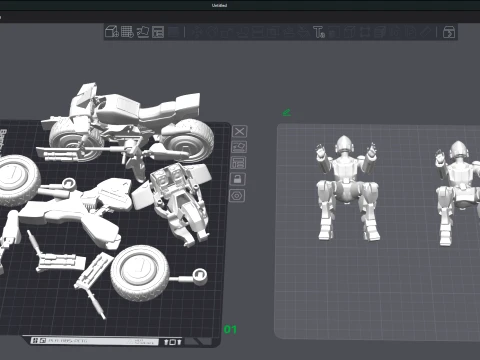Click the Auto orient toolbar icon
The image size is (480, 360).
[143, 32]
